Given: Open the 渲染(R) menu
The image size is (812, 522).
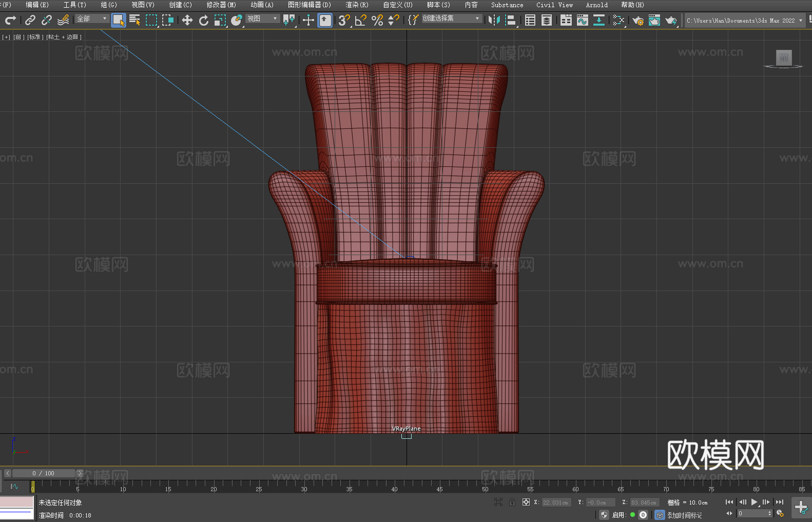Looking at the screenshot, I should coord(357,5).
